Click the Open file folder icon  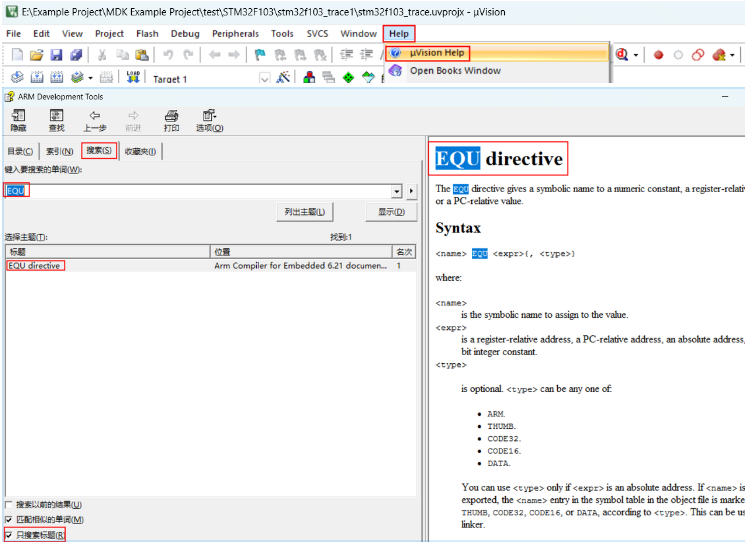coord(36,55)
